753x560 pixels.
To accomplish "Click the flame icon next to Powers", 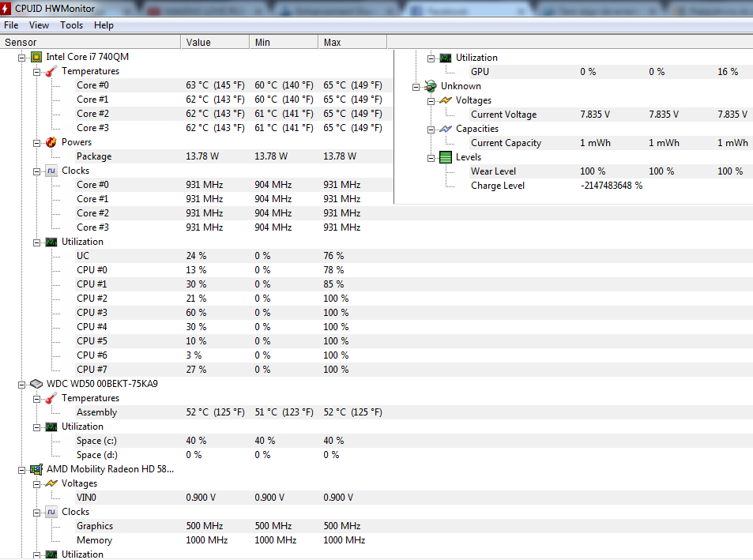I will coord(51,142).
